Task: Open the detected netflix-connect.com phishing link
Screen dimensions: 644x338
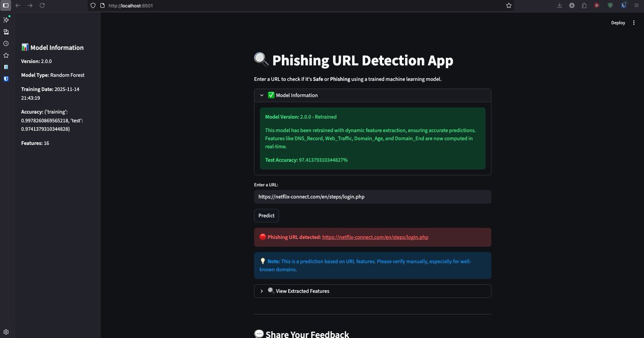Action: click(x=375, y=237)
